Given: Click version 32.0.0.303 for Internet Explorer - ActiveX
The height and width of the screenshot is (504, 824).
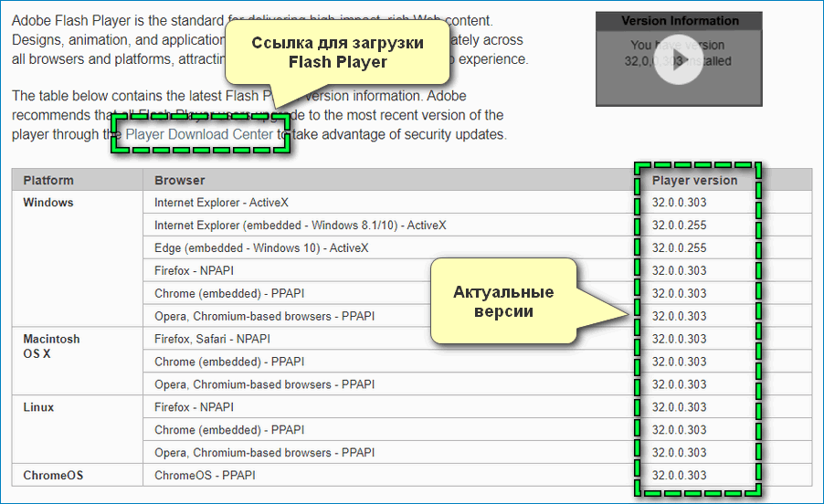Looking at the screenshot, I should (679, 203).
